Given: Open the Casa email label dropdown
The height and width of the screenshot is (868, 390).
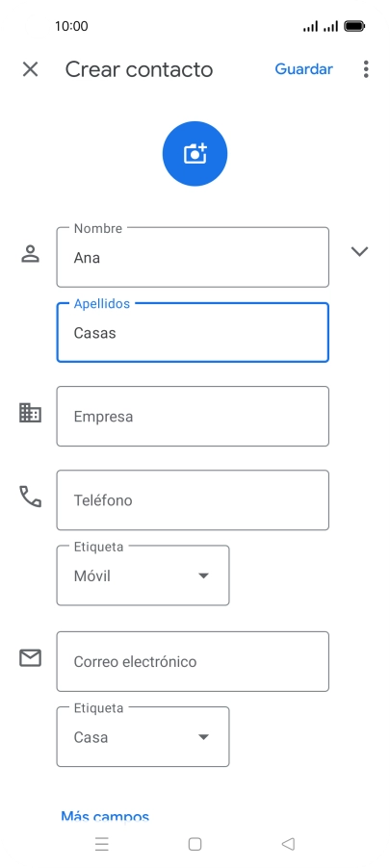Looking at the screenshot, I should point(143,737).
